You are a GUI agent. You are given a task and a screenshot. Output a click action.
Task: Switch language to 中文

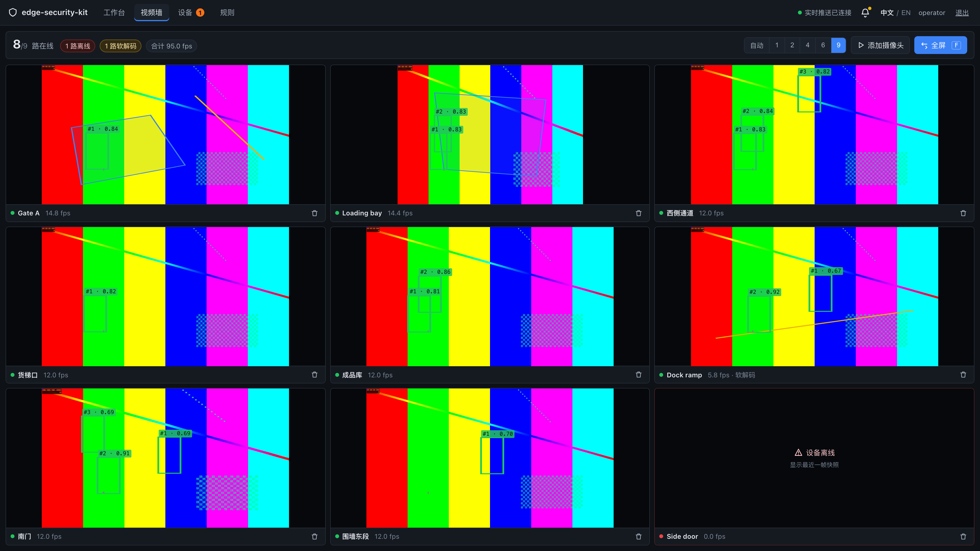pos(887,13)
